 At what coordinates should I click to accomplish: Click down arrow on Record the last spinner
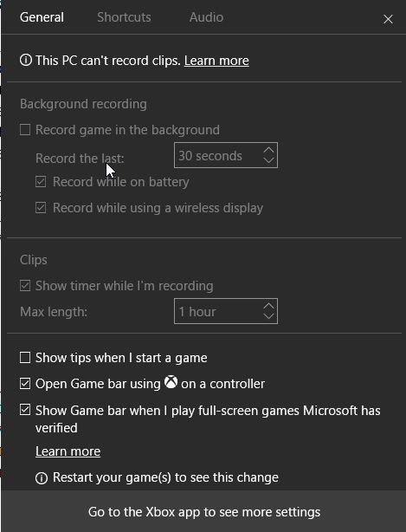point(268,160)
